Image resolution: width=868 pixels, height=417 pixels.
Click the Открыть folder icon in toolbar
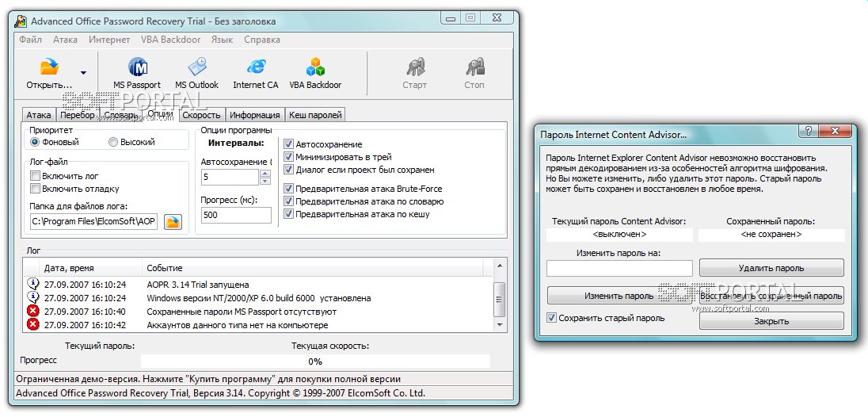point(49,67)
